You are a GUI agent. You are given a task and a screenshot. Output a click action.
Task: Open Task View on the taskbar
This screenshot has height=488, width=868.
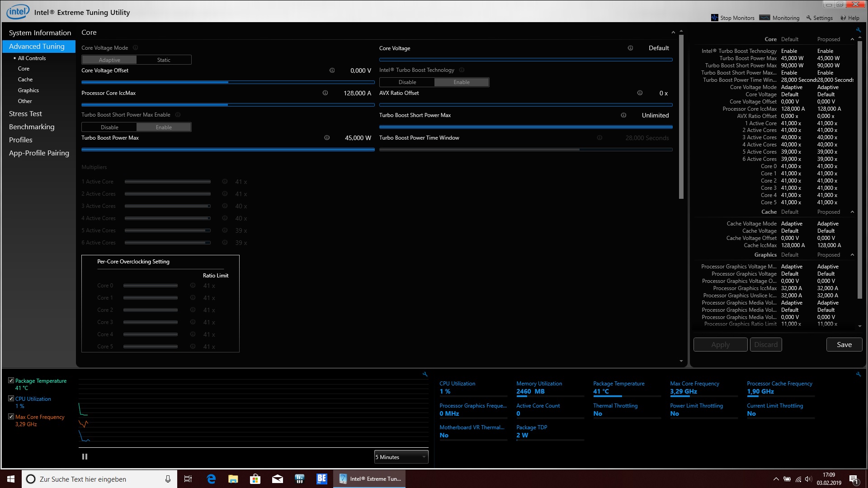[188, 479]
